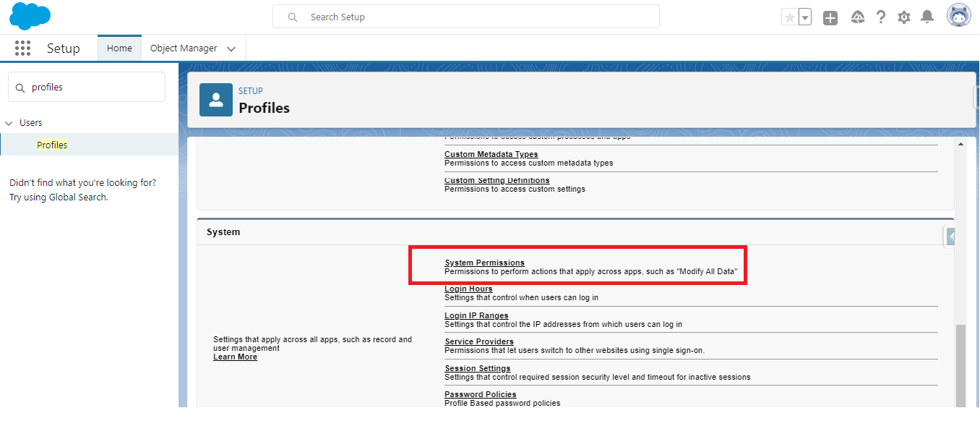Viewport: 980px width, 421px height.
Task: Open the Custom Metadata Types link
Action: coord(491,154)
